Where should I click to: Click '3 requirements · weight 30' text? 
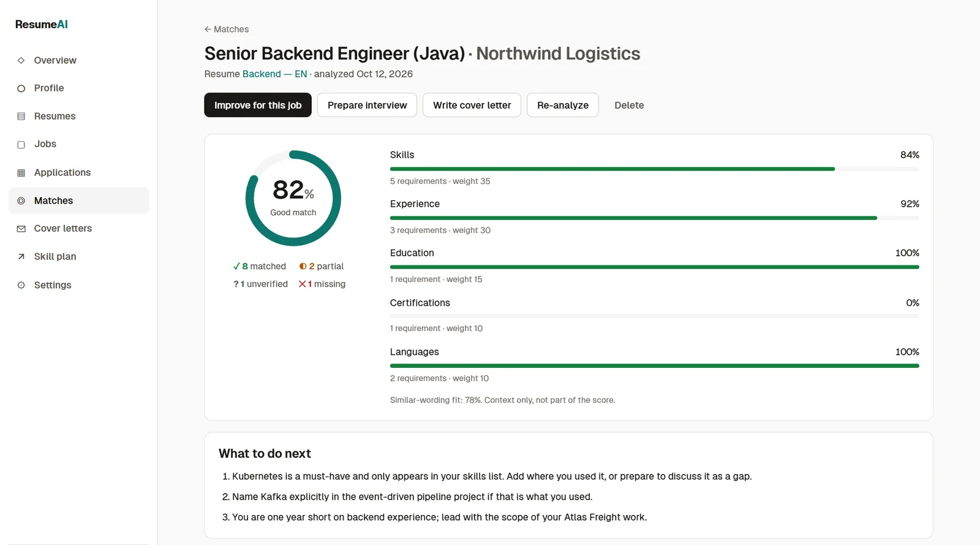(x=440, y=231)
